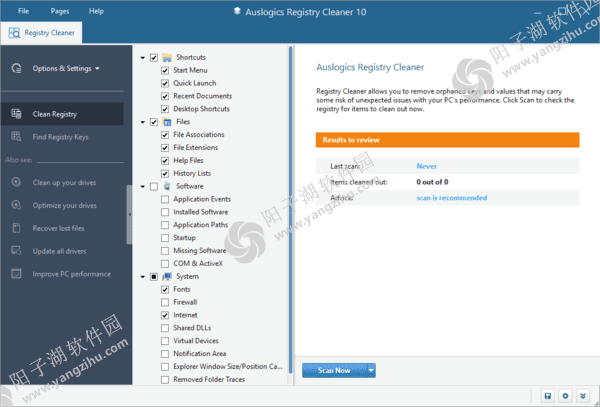600x407 pixels.
Task: Select the History Lists row
Action: point(192,173)
